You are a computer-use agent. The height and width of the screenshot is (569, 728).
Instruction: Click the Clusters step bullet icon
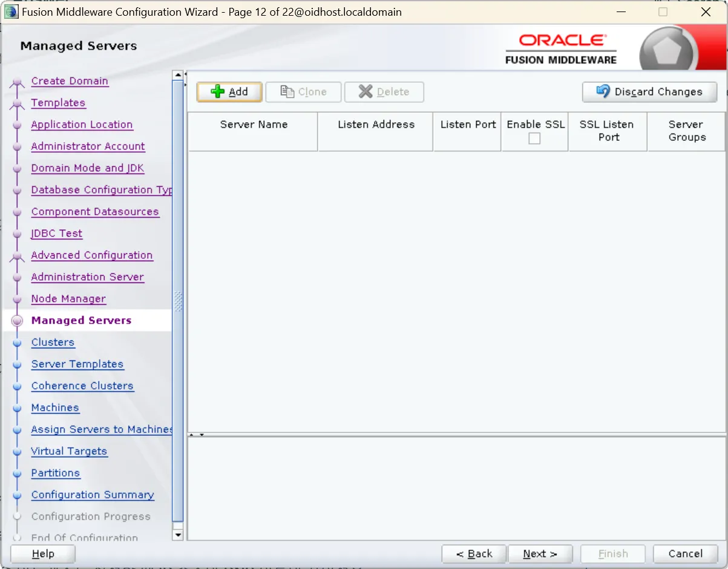pos(17,343)
